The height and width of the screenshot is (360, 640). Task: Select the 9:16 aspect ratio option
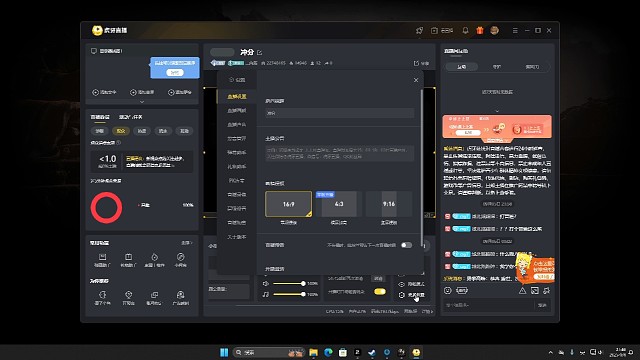[x=389, y=204]
